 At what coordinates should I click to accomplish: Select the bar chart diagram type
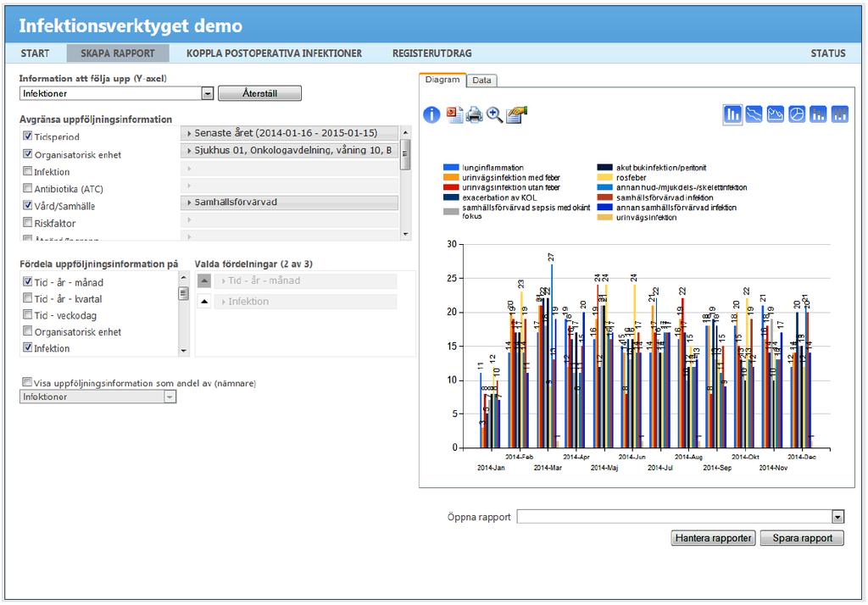point(732,114)
